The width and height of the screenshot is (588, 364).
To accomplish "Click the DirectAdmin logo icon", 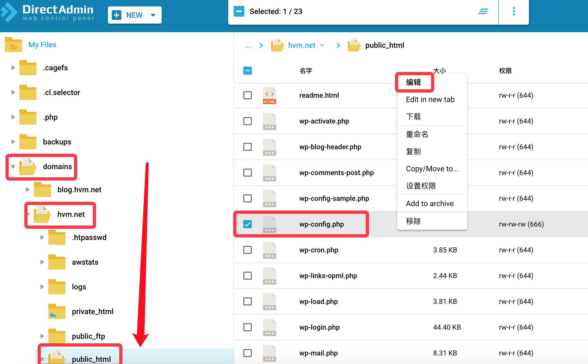I will pos(9,12).
